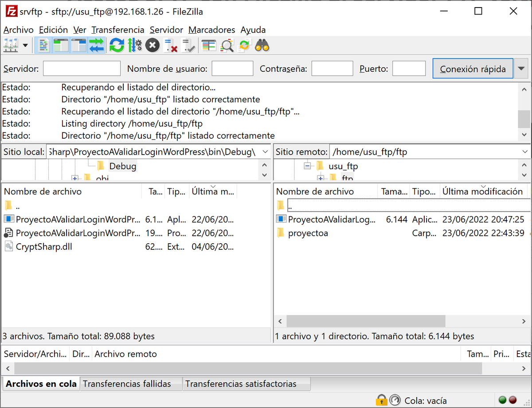Select usu_ftp folder in remote tree
The image size is (532, 408).
[343, 167]
